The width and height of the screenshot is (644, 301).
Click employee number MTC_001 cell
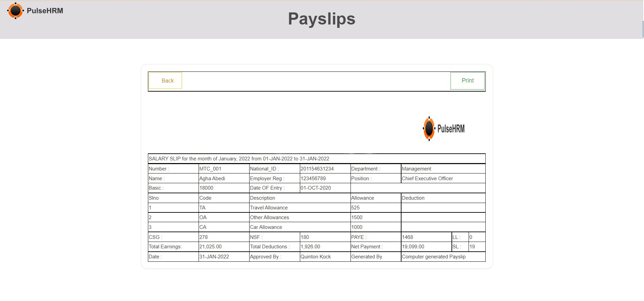tap(210, 169)
